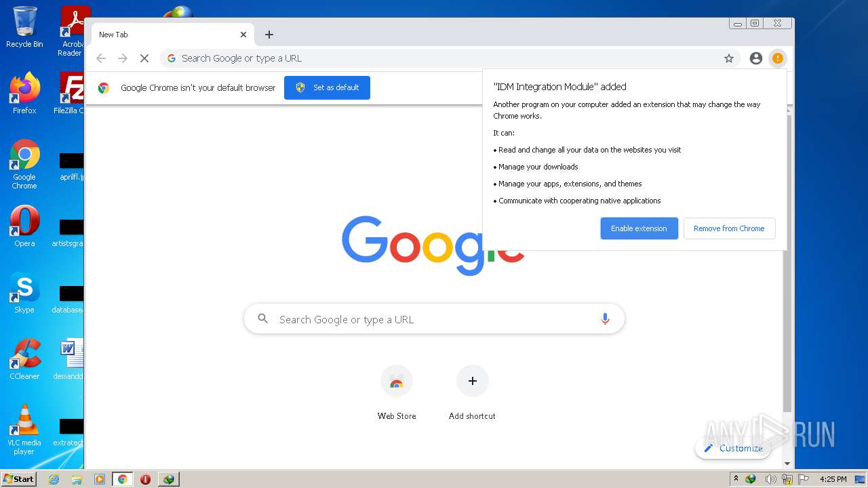Open Internet Explorer from the taskbar

pos(54,479)
